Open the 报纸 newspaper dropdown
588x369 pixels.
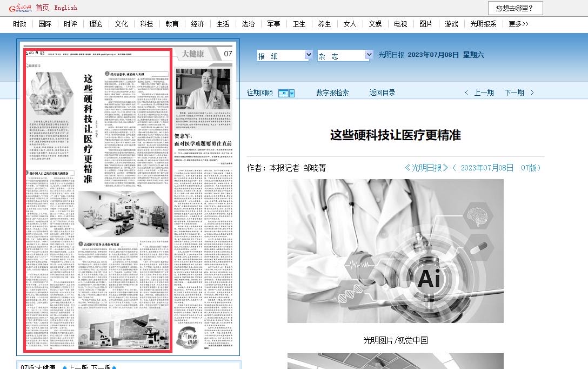tap(284, 55)
